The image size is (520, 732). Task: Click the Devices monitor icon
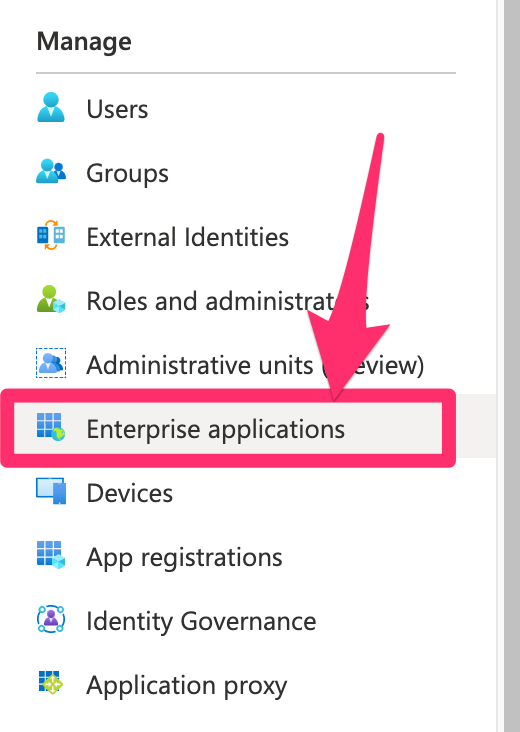[x=51, y=491]
